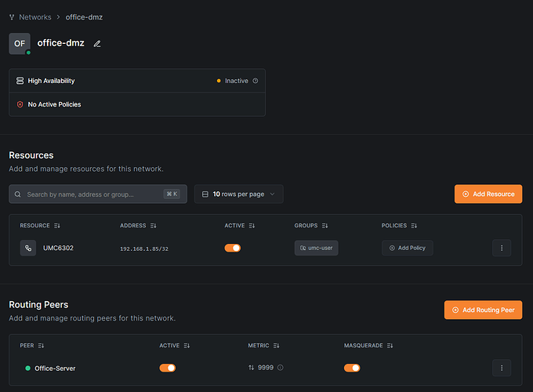Click Add Policy for UMC6302
Image resolution: width=533 pixels, height=392 pixels.
click(407, 248)
